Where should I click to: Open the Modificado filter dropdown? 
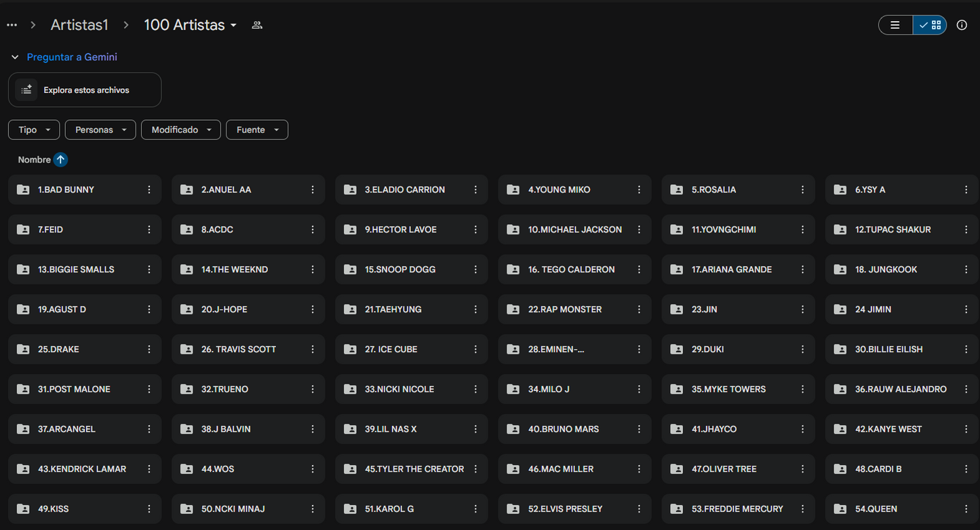click(x=181, y=130)
